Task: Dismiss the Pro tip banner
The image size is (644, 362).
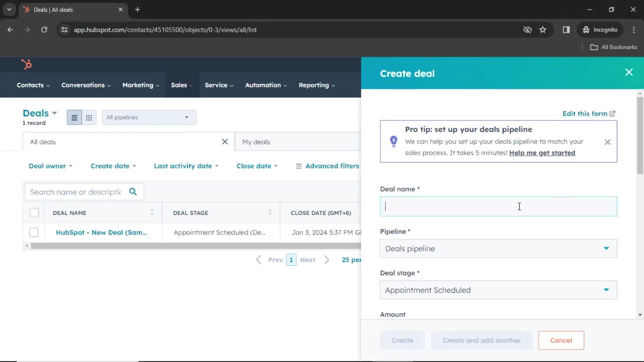Action: click(x=607, y=142)
